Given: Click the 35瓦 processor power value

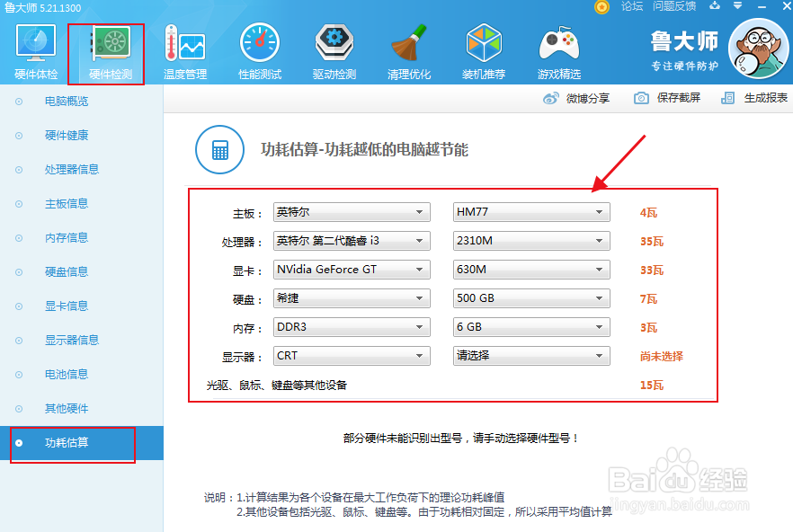Looking at the screenshot, I should 651,242.
